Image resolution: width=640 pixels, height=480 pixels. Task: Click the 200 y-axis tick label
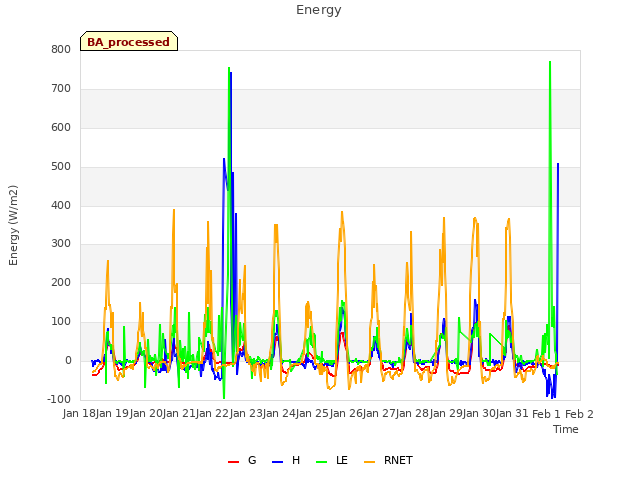(x=61, y=282)
